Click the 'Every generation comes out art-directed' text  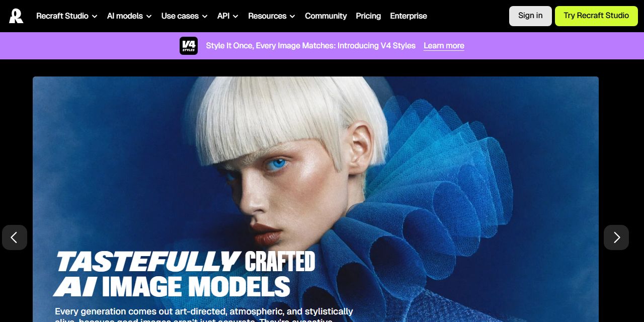(x=204, y=314)
